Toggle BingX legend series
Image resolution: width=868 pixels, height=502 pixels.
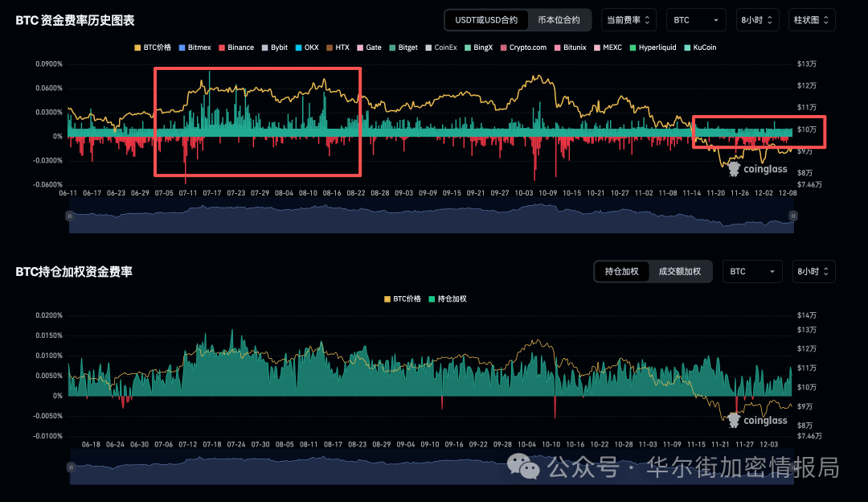point(479,47)
